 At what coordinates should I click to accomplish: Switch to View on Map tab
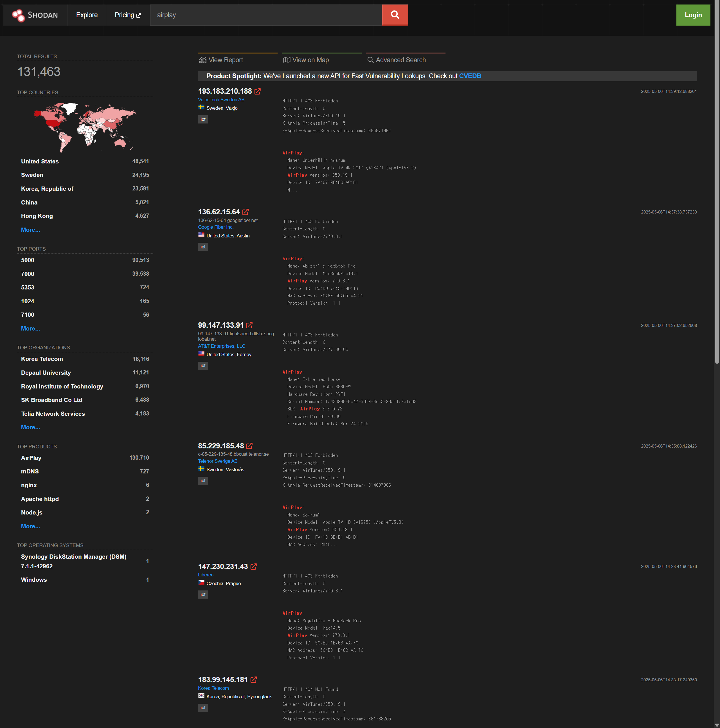(321, 60)
